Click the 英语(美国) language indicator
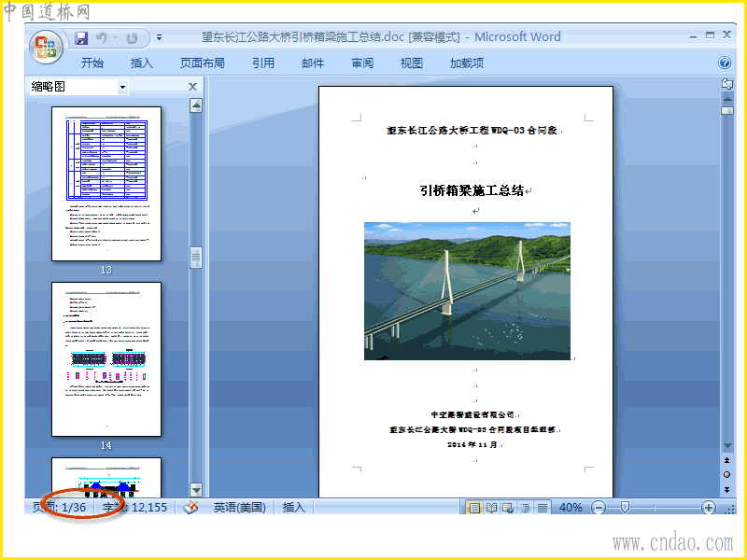Viewport: 747px width, 560px height. (239, 508)
